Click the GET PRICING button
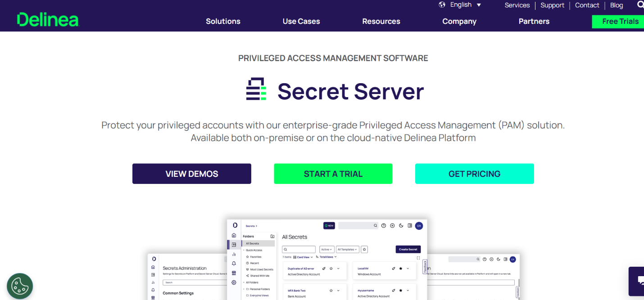Viewport: 644px width, 300px height. coord(475,174)
